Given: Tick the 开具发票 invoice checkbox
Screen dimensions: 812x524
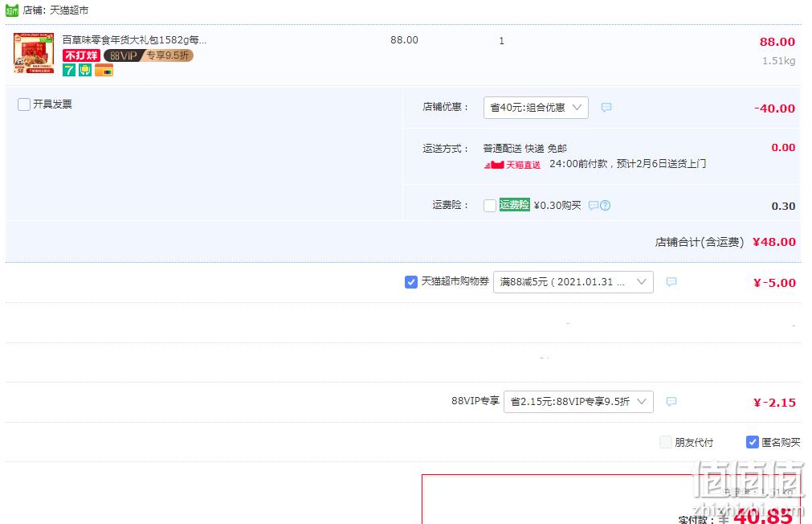Looking at the screenshot, I should pos(24,104).
